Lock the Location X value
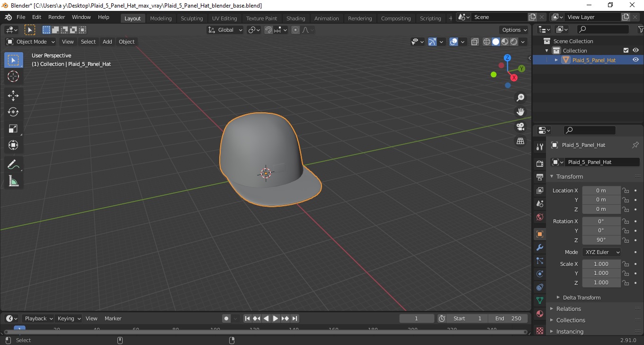The image size is (644, 345). pyautogui.click(x=626, y=191)
